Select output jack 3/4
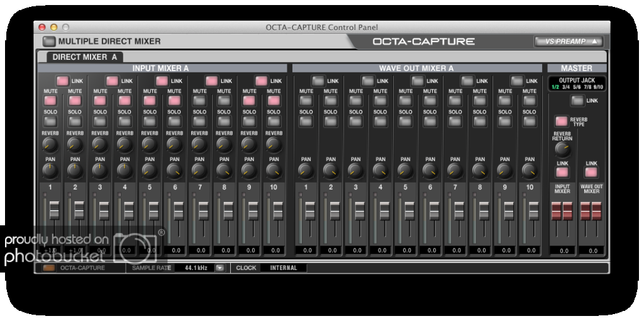The height and width of the screenshot is (321, 644). [566, 87]
